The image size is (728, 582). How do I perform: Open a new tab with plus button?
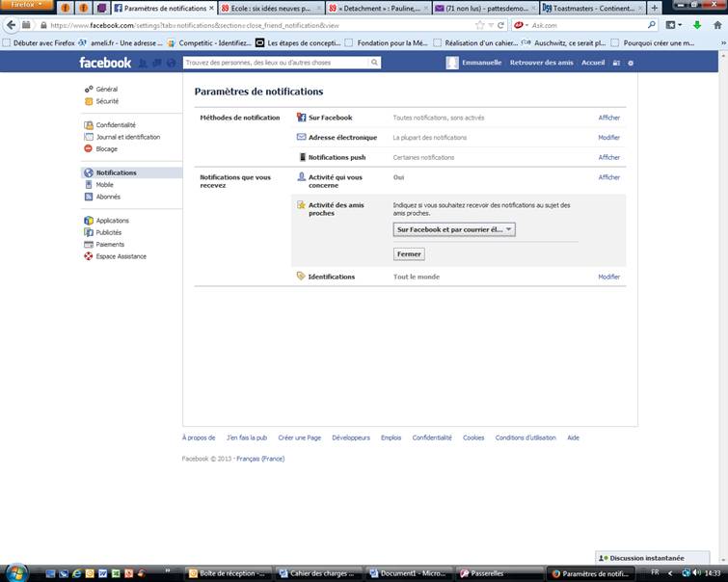coord(654,8)
